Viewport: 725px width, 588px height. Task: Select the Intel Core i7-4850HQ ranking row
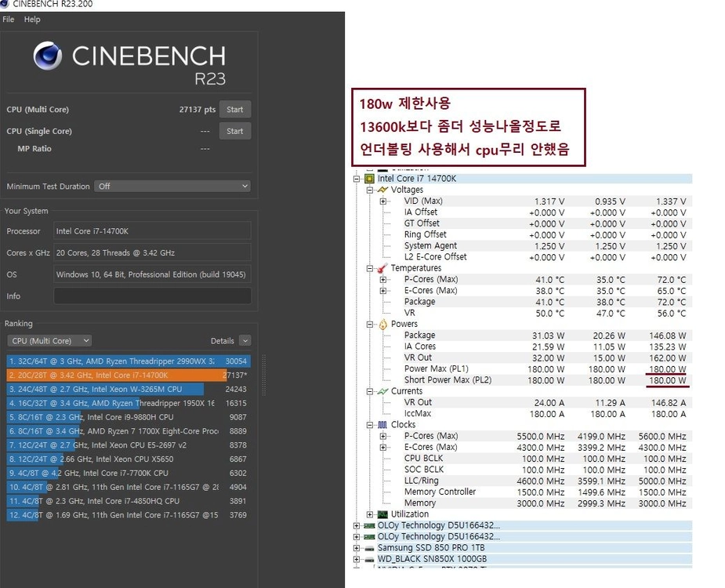pos(129,501)
